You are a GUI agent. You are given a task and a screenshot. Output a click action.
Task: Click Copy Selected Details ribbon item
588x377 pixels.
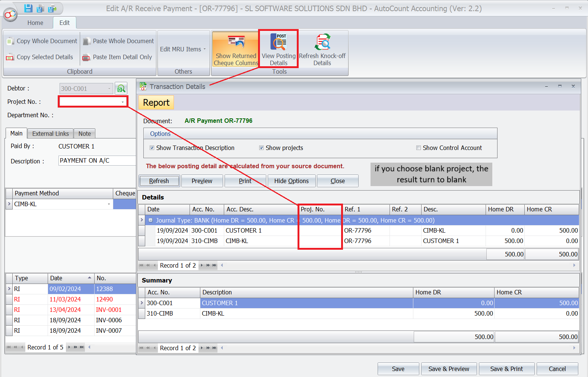[x=40, y=57]
